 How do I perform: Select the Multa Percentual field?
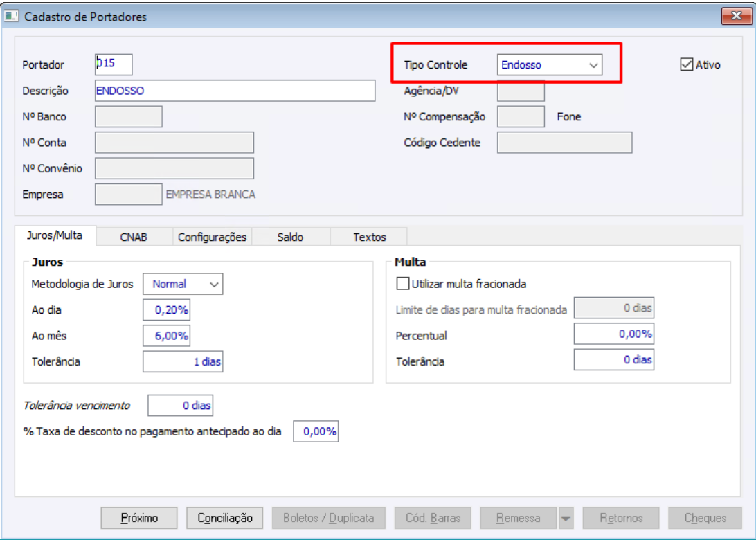[614, 334]
